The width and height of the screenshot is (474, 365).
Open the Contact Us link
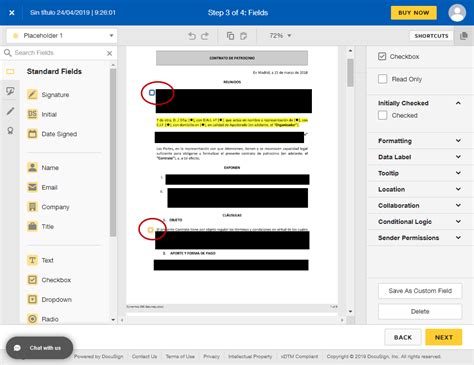pos(144,356)
